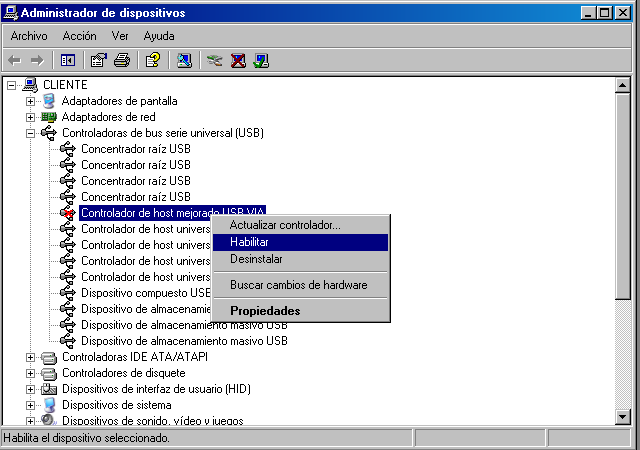
Task: Expand Adaptadores de pantalla
Action: click(31, 101)
